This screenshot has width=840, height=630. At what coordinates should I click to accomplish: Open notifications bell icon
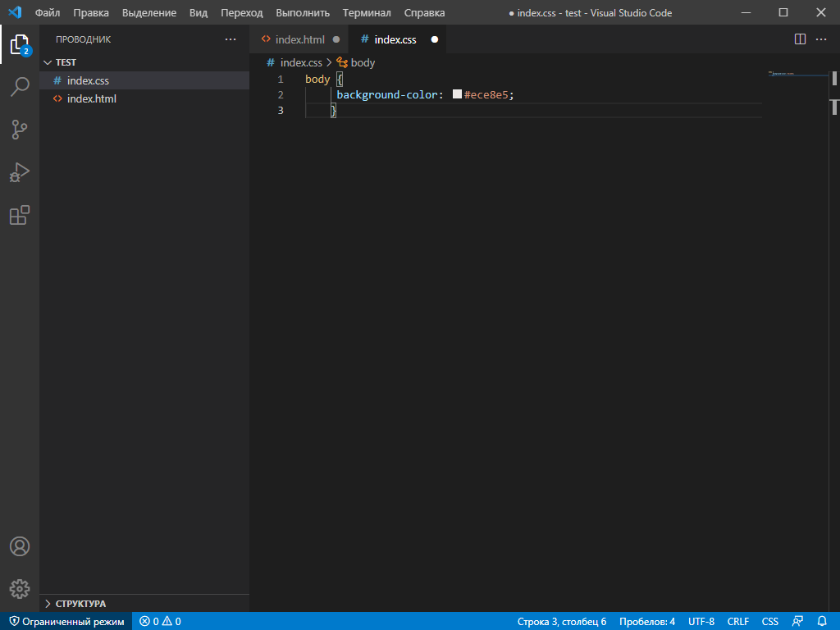[x=822, y=622]
